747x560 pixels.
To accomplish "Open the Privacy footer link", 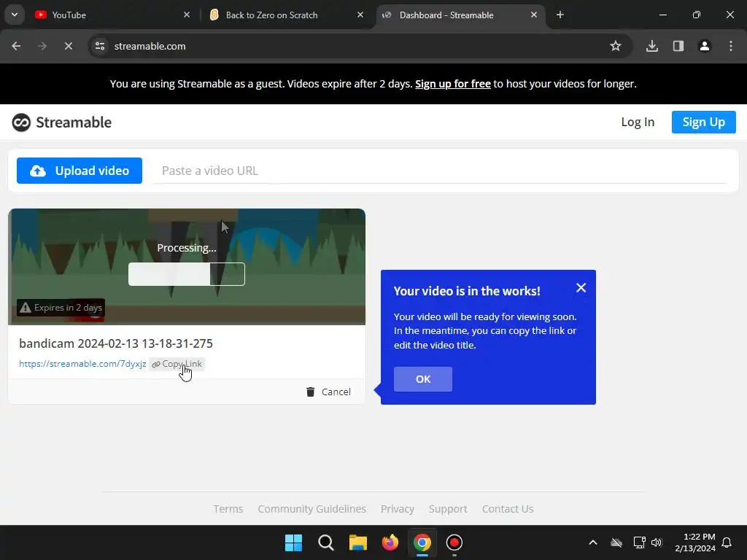I will [x=398, y=509].
